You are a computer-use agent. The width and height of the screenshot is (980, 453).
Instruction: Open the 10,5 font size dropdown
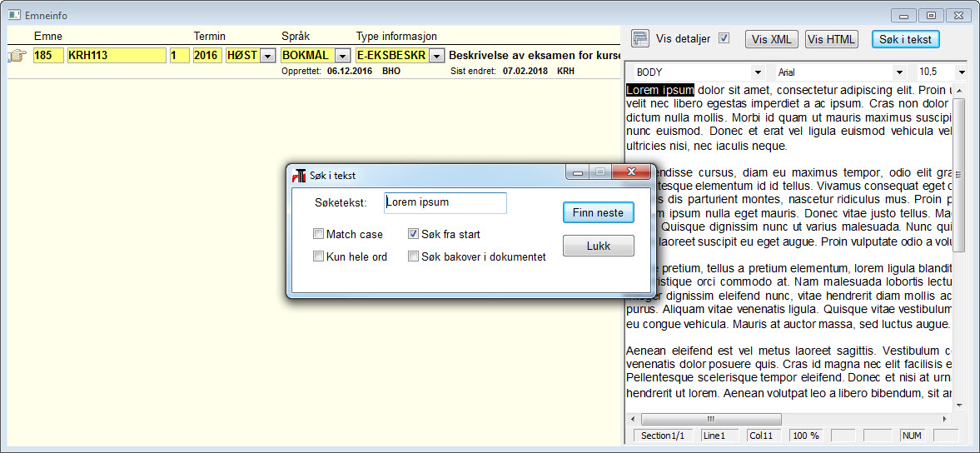click(961, 72)
